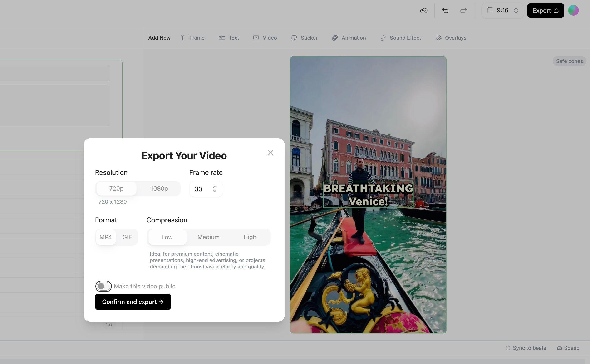Screen dimensions: 590x364
Task: Click the Safe zones button
Action: [x=569, y=61]
